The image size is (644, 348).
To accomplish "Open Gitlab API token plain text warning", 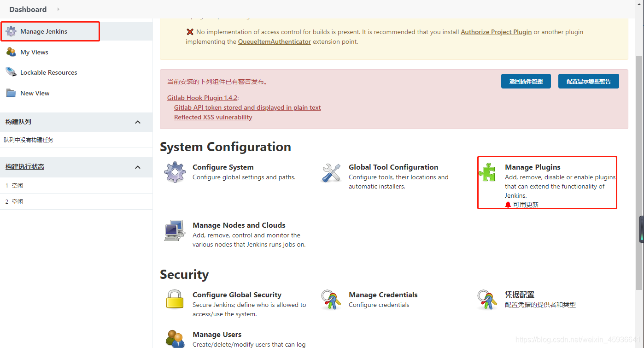I will (x=247, y=107).
